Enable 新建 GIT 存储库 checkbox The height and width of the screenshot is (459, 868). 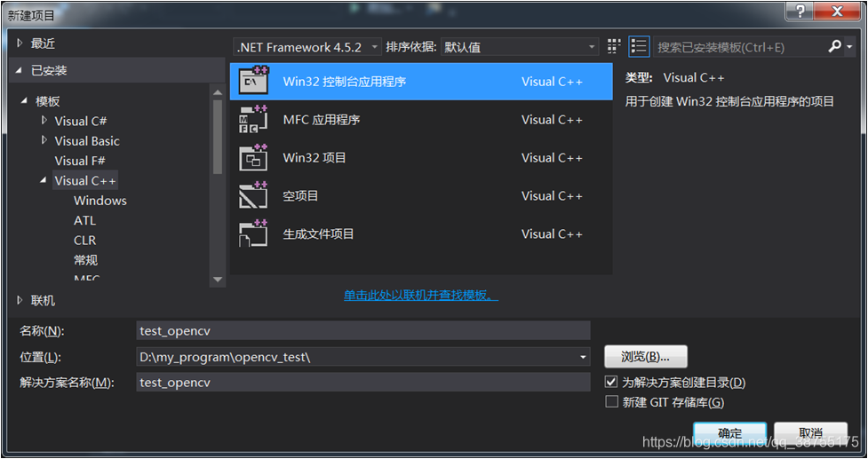point(611,401)
